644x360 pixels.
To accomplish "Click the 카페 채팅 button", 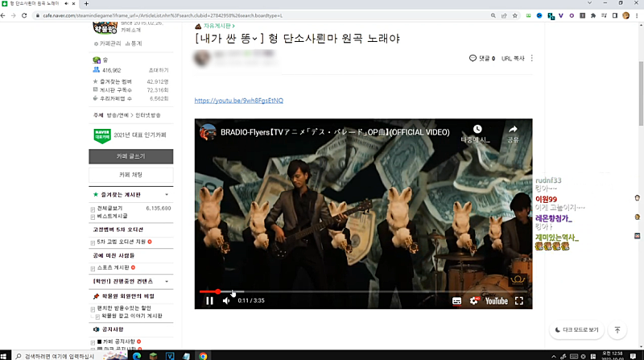I will click(130, 174).
